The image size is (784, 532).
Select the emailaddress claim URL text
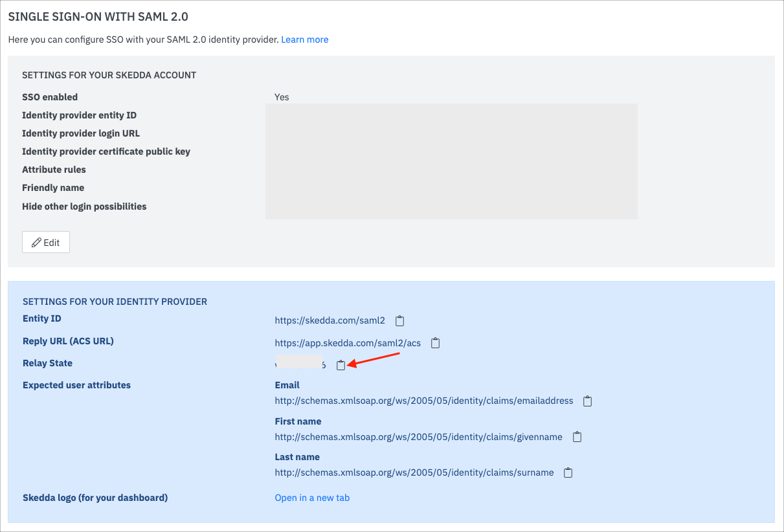423,401
